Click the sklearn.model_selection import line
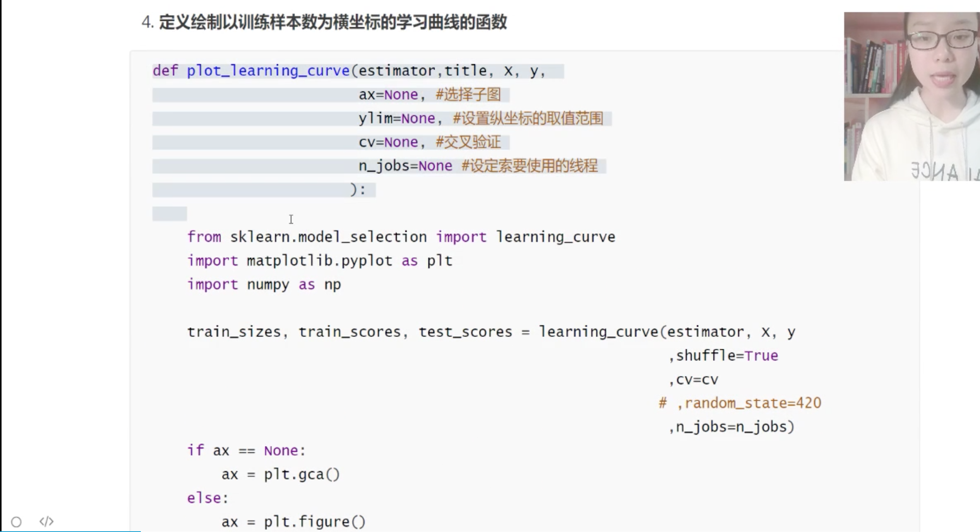980x532 pixels. click(401, 237)
